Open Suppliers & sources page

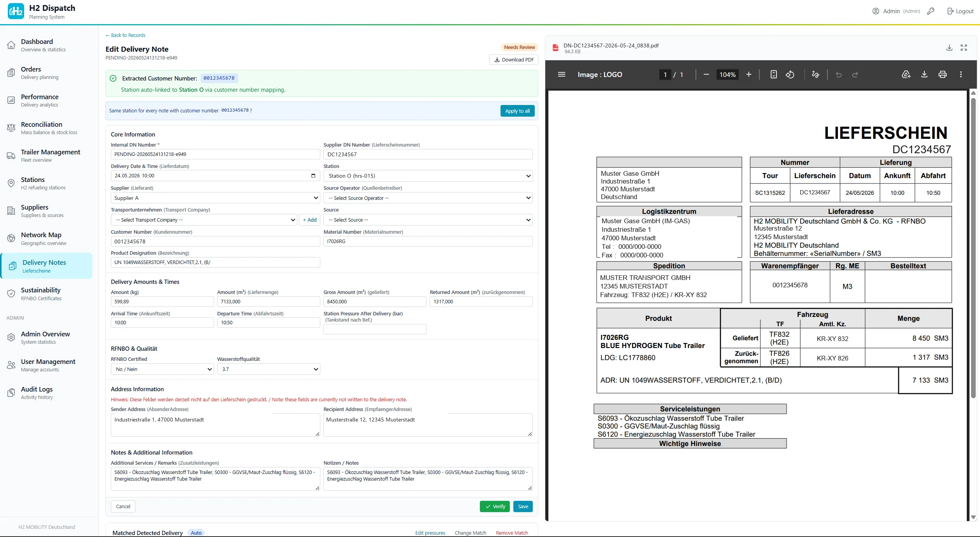[x=46, y=211]
